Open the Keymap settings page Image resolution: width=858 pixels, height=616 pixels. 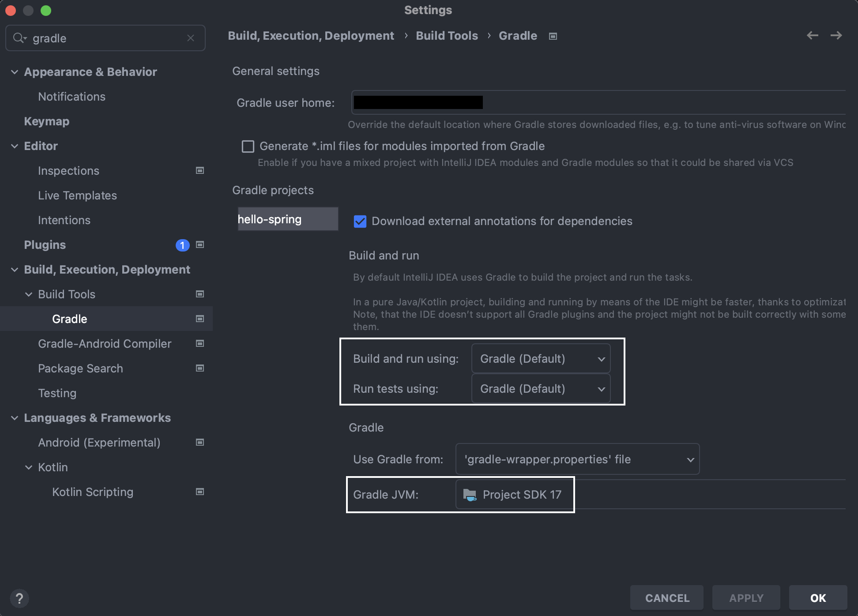point(47,121)
